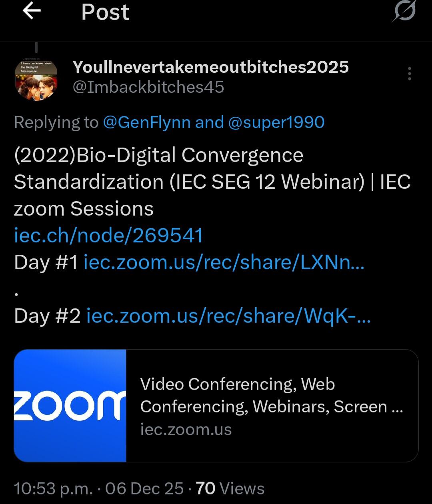Image resolution: width=432 pixels, height=504 pixels.
Task: Tap the iec.zoom.us domain in the card
Action: point(186,430)
